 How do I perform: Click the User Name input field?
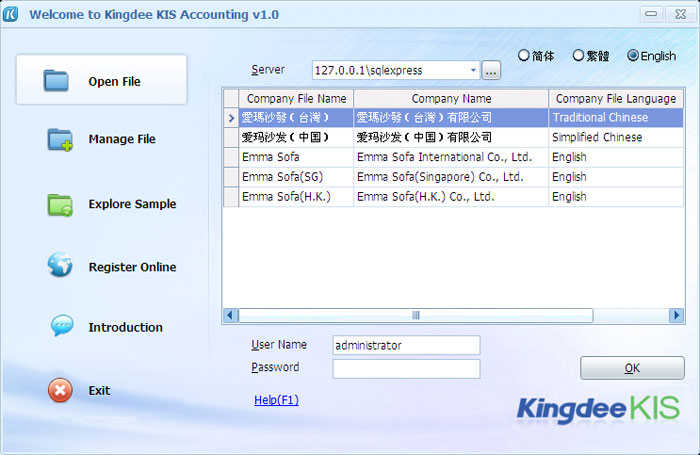[x=406, y=345]
